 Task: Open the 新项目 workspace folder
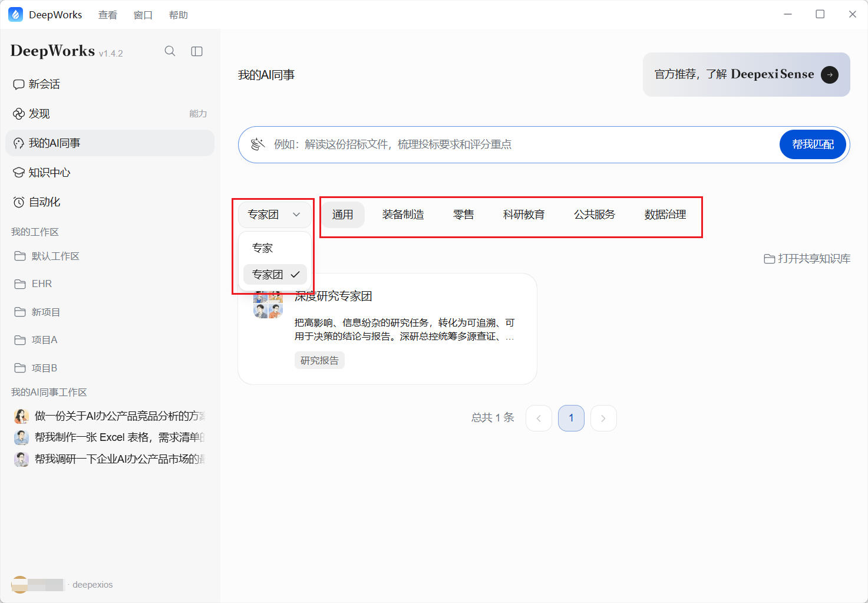[110, 312]
